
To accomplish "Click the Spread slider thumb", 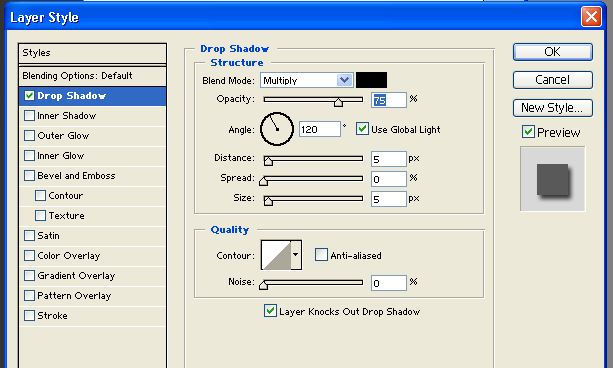I will coord(263,181).
